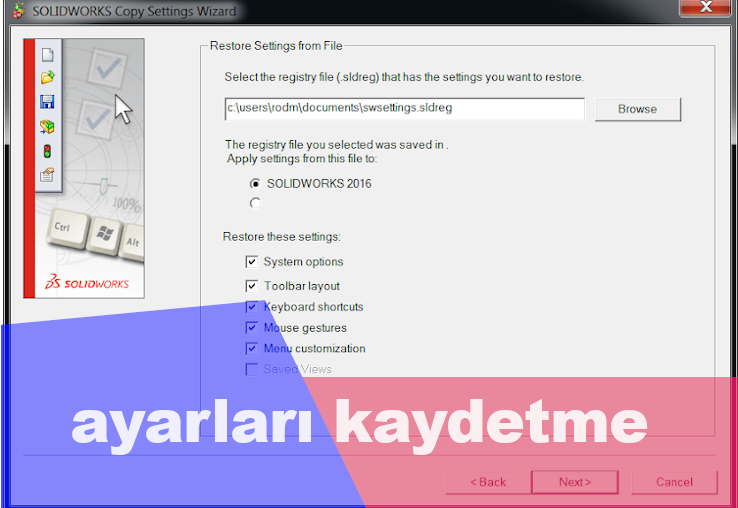
Task: Click the traffic light Rebuild icon
Action: (x=47, y=151)
